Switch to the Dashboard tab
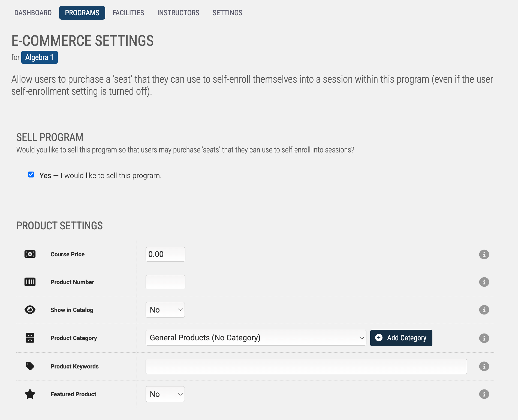 (33, 13)
